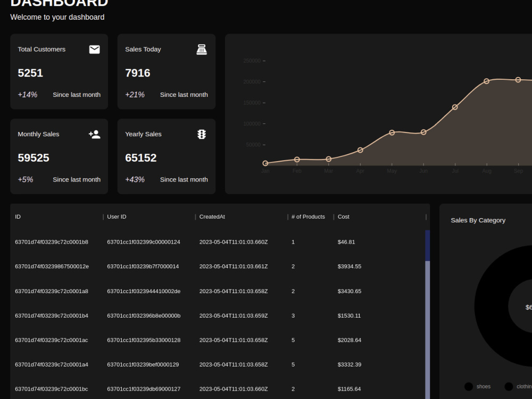The width and height of the screenshot is (532, 399).
Task: Click the Sales By Category heading
Action: pos(478,220)
